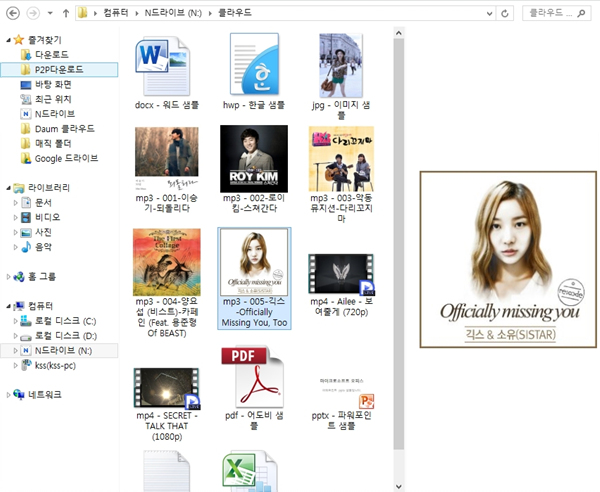Click the file list scroll down arrow
The height and width of the screenshot is (492, 600).
point(399,486)
